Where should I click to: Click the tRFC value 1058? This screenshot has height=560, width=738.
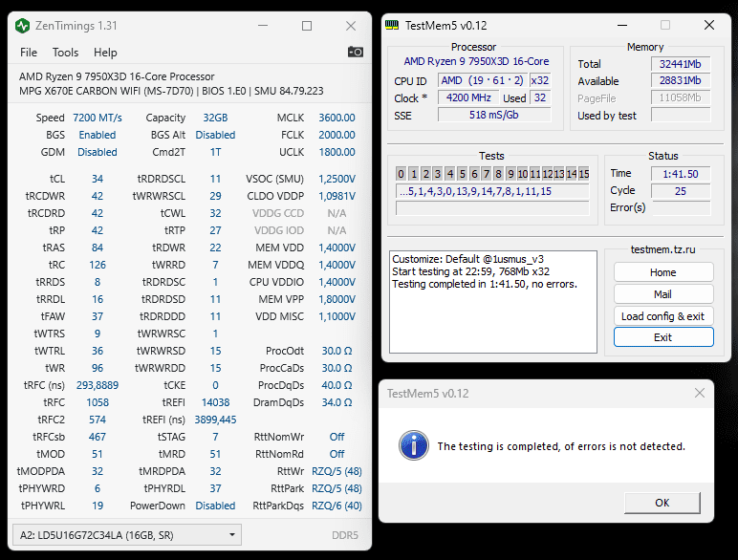98,403
